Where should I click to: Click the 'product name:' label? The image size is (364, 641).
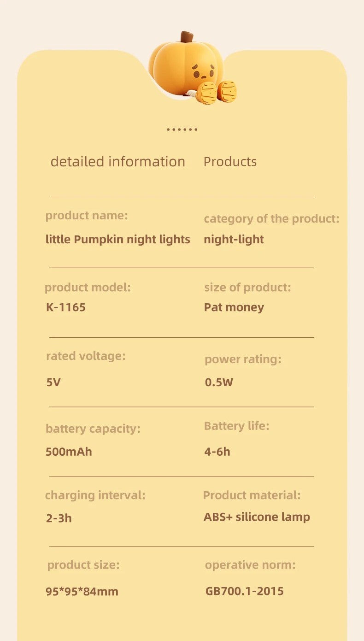87,216
